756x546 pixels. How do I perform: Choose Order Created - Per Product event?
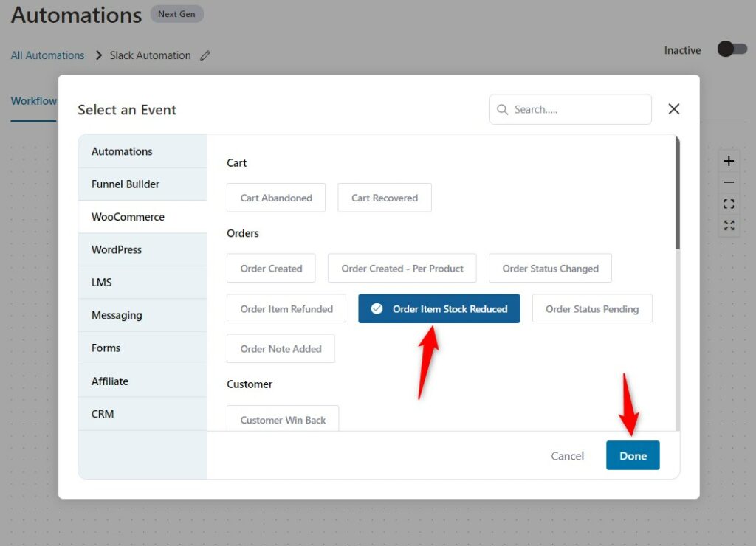pyautogui.click(x=402, y=269)
